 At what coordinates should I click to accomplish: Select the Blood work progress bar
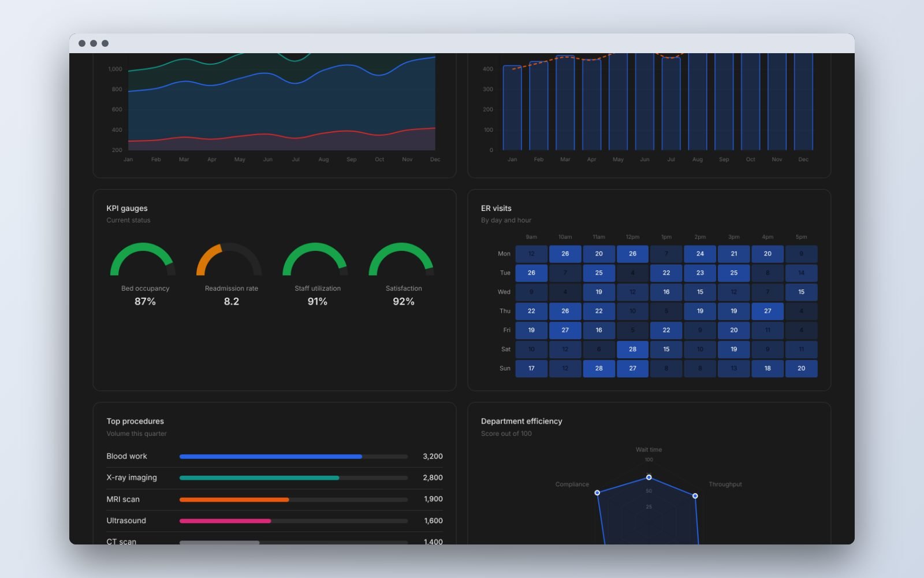click(293, 457)
